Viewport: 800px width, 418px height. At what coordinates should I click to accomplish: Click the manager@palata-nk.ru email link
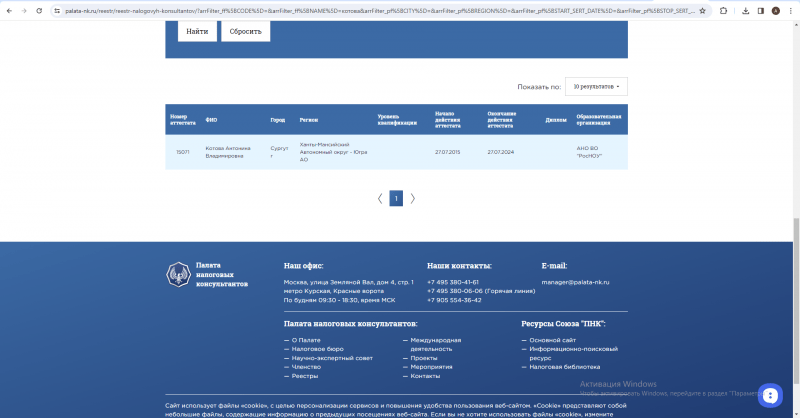575,282
